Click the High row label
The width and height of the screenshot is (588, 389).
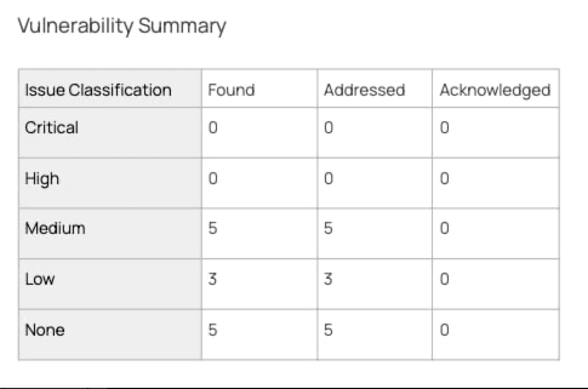coord(42,179)
